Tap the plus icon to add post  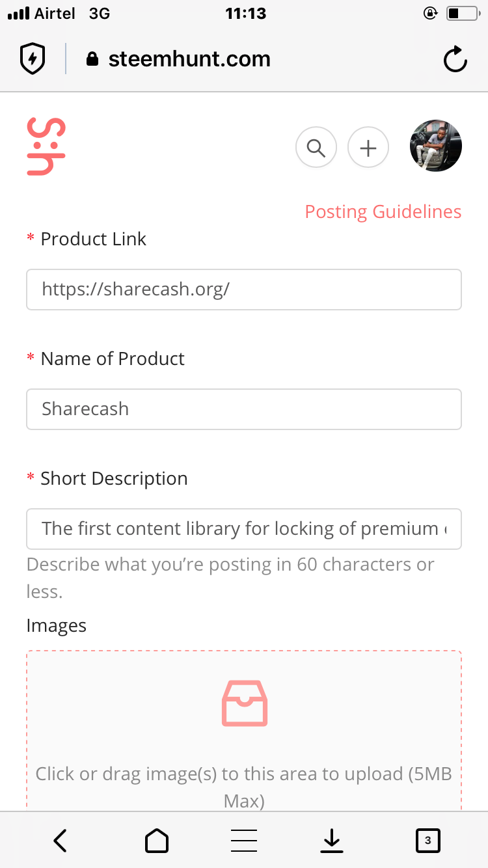click(368, 148)
